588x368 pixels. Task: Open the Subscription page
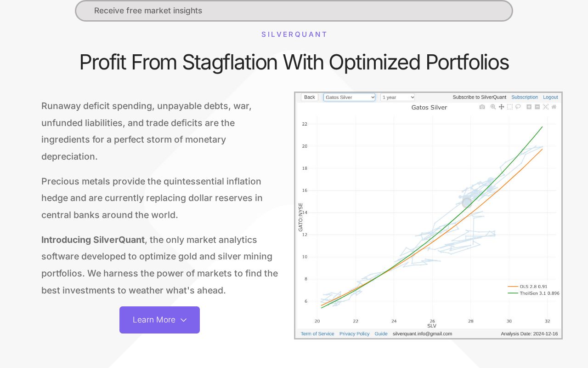(x=525, y=97)
